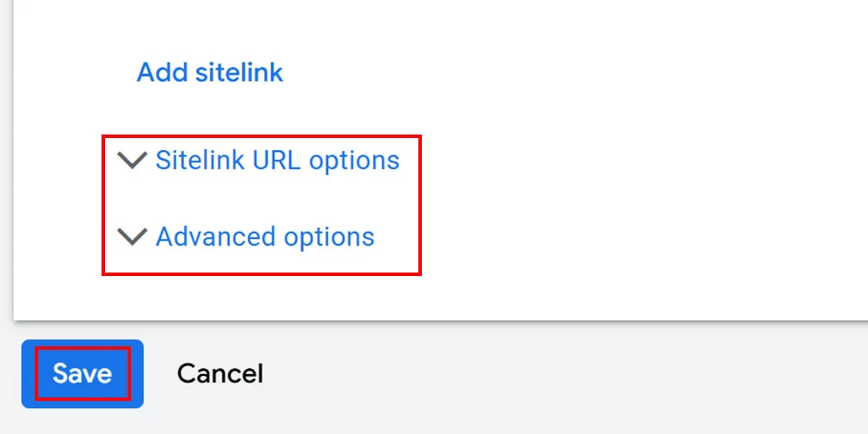Click the Add sitelink link
The width and height of the screenshot is (868, 434).
point(210,72)
